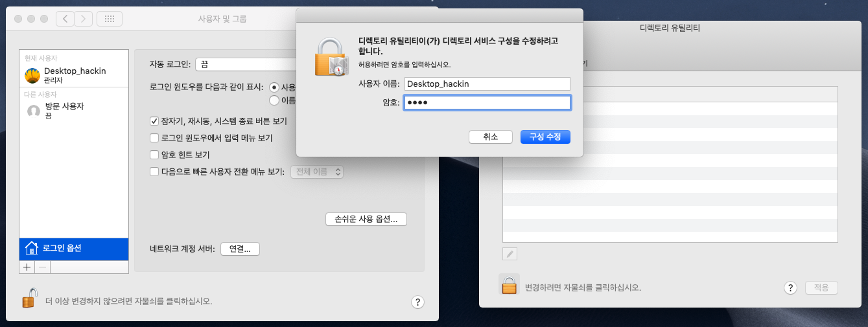The width and height of the screenshot is (868, 327).
Task: Click 더 이상 변경하지 않으려면 자물쇠를 클릭하십시오 text
Action: [x=128, y=301]
